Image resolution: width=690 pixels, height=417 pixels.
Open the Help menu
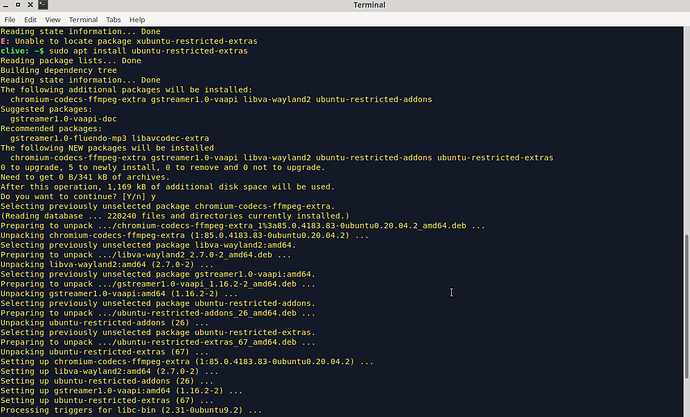(x=137, y=19)
